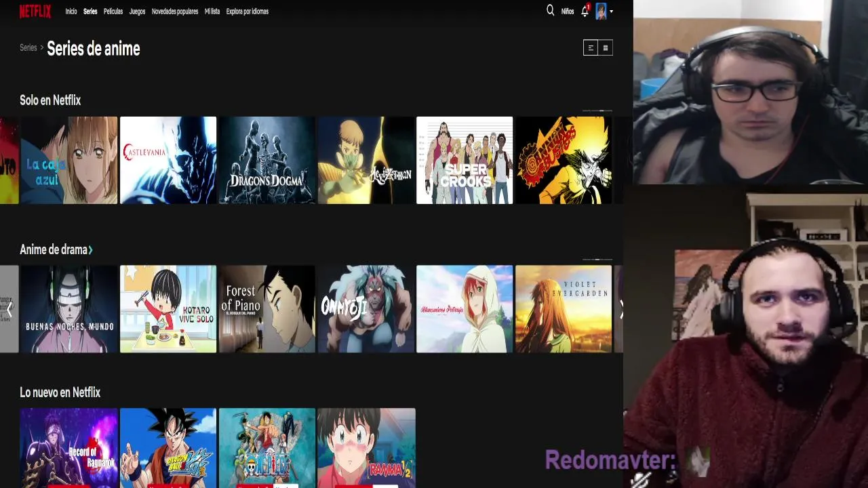Open Novedades populares
Viewport: 868px width, 488px height.
click(175, 12)
